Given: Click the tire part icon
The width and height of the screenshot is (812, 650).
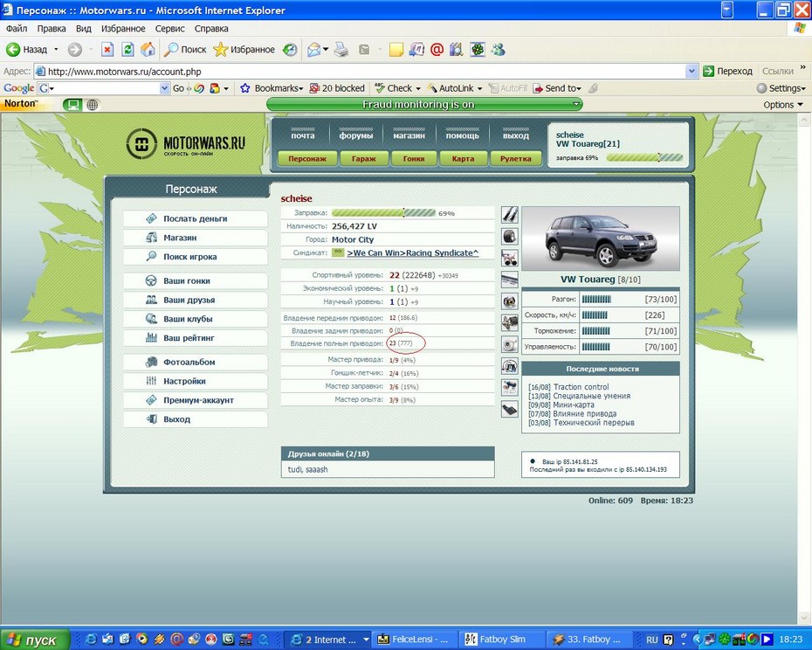Looking at the screenshot, I should (510, 237).
